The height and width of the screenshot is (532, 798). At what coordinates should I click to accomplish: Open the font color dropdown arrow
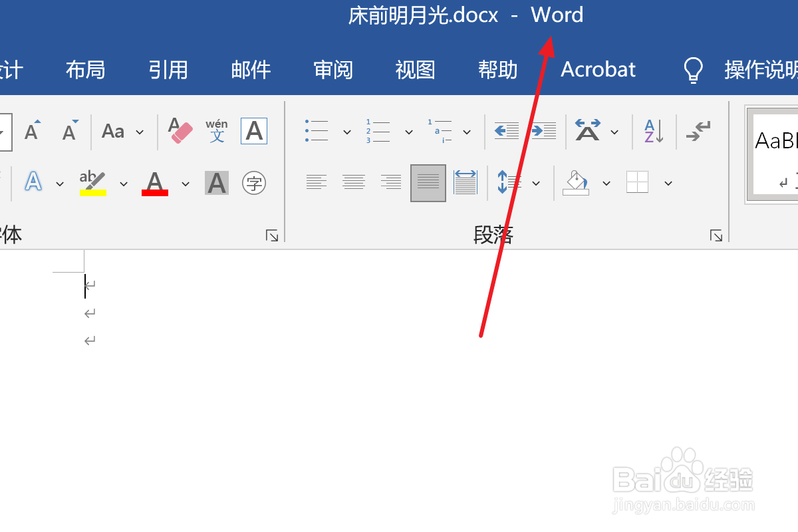pos(186,183)
